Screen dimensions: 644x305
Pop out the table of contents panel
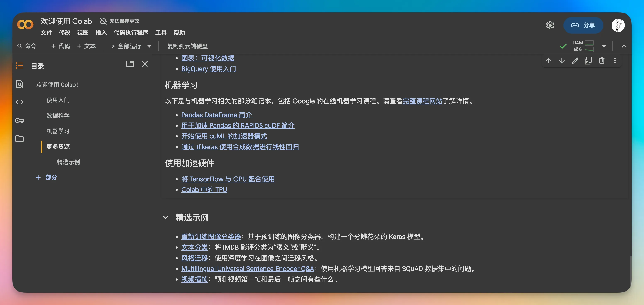130,64
